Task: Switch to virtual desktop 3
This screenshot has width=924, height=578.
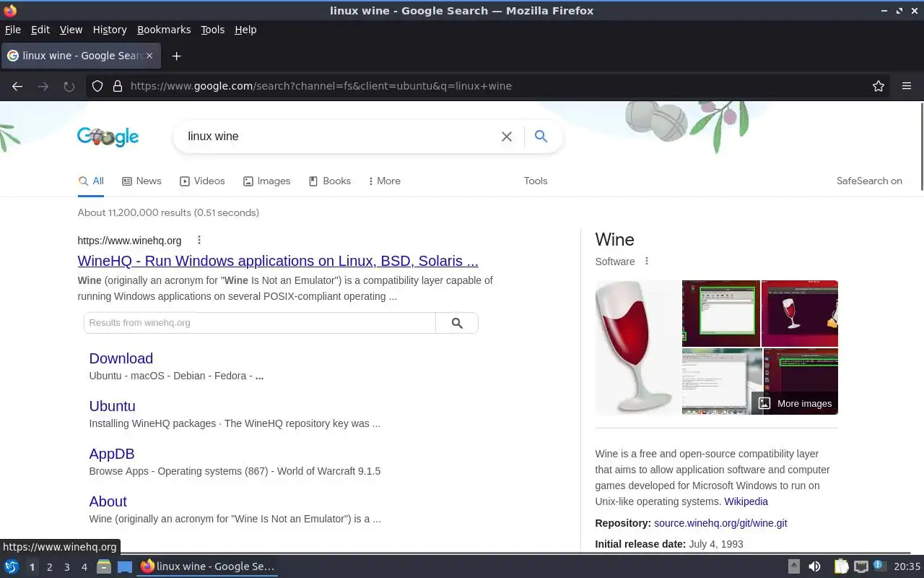Action: (66, 567)
